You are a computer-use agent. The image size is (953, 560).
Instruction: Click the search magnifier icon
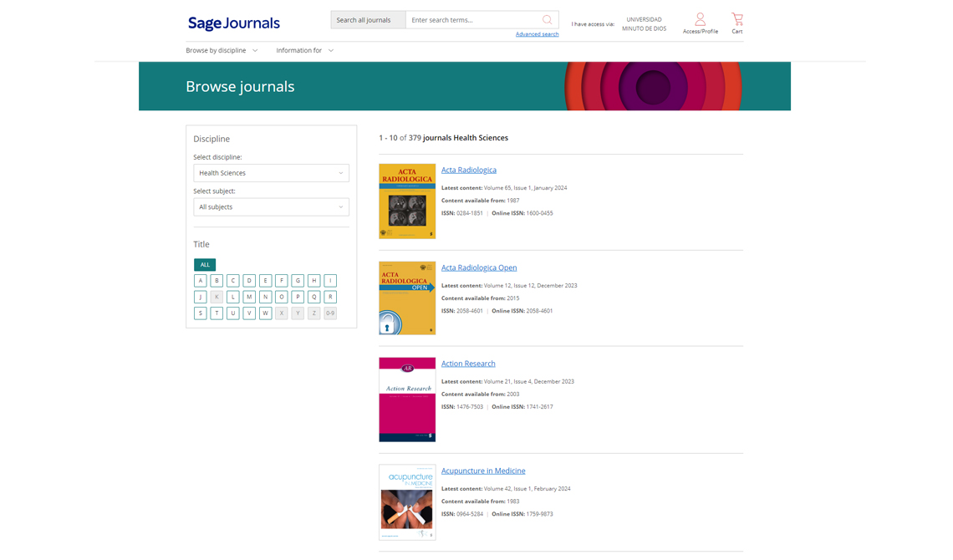547,20
